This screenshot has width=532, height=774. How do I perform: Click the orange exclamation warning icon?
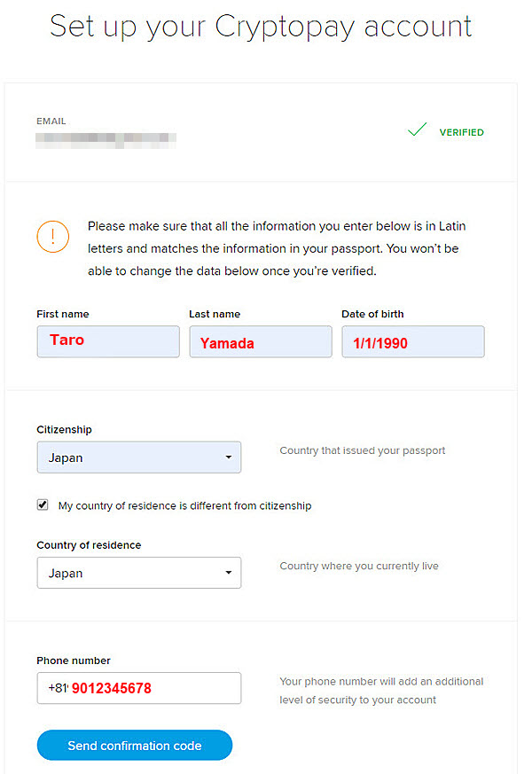pyautogui.click(x=53, y=237)
